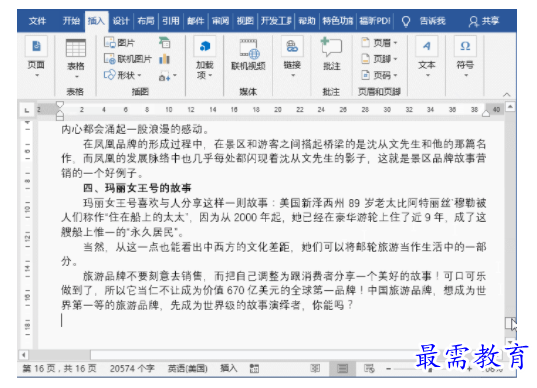The image size is (537, 388).
Task: Insert a 图片 picture
Action: [x=120, y=43]
